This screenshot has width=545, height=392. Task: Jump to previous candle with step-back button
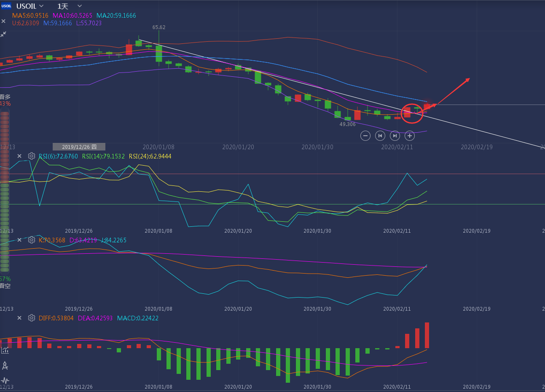[x=380, y=136]
